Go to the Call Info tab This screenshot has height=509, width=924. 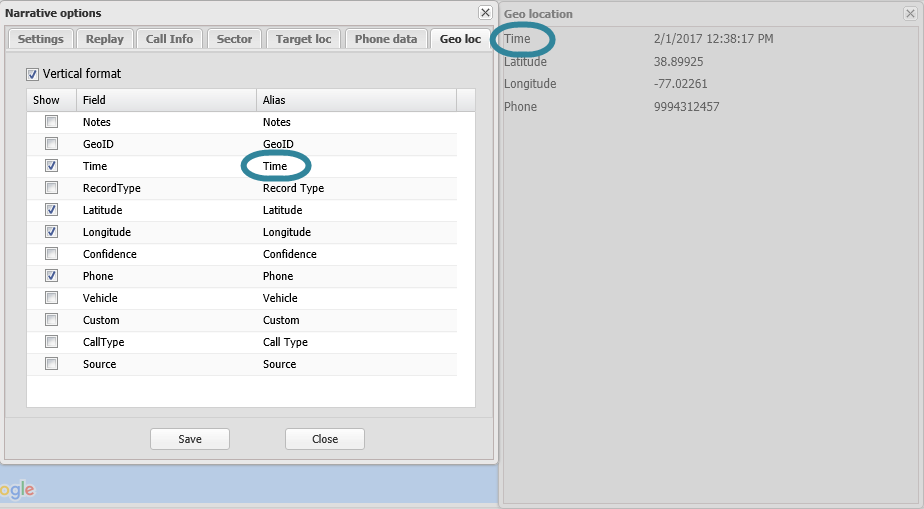click(x=170, y=39)
